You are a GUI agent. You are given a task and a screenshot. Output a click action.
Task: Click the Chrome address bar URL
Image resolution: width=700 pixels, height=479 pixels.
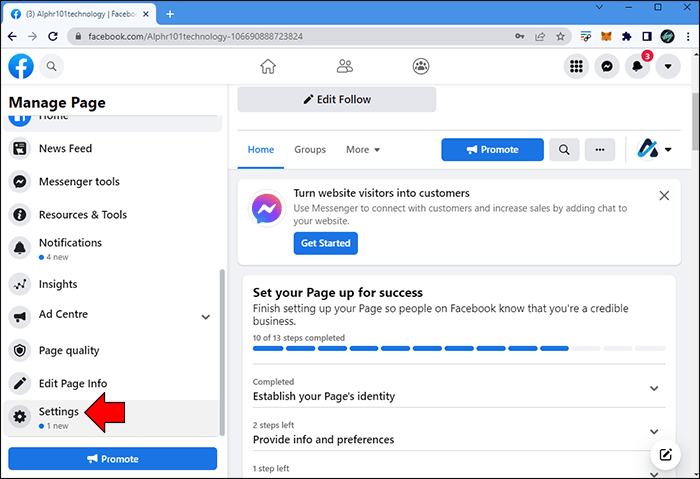click(195, 37)
